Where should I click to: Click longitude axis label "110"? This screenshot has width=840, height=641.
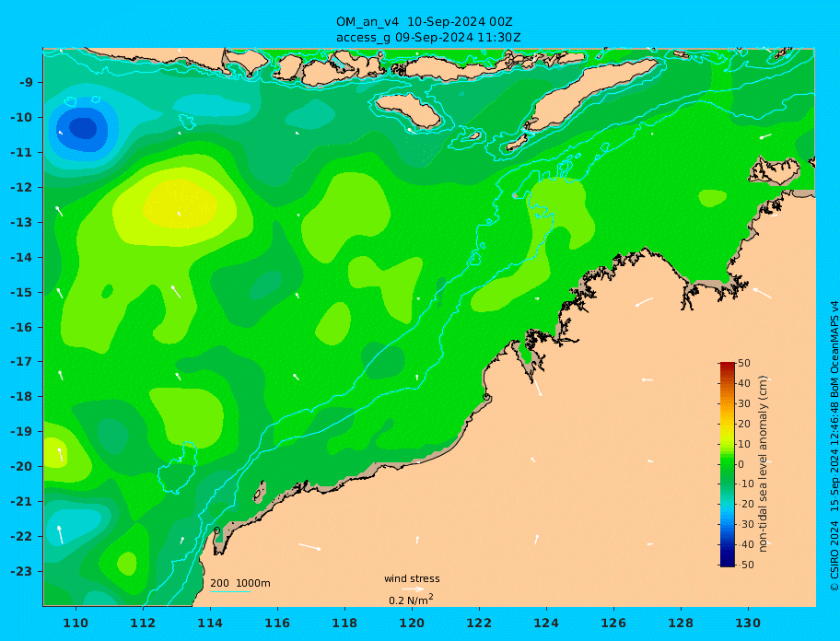tap(76, 623)
